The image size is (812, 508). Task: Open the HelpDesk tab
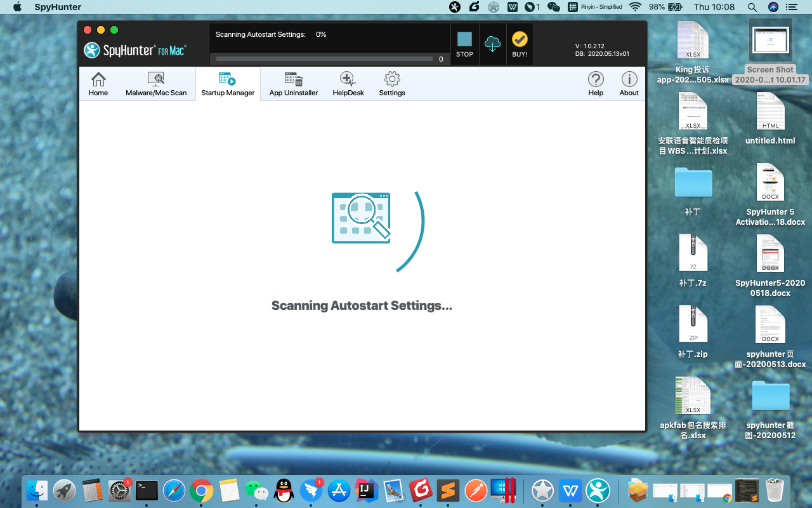[348, 84]
